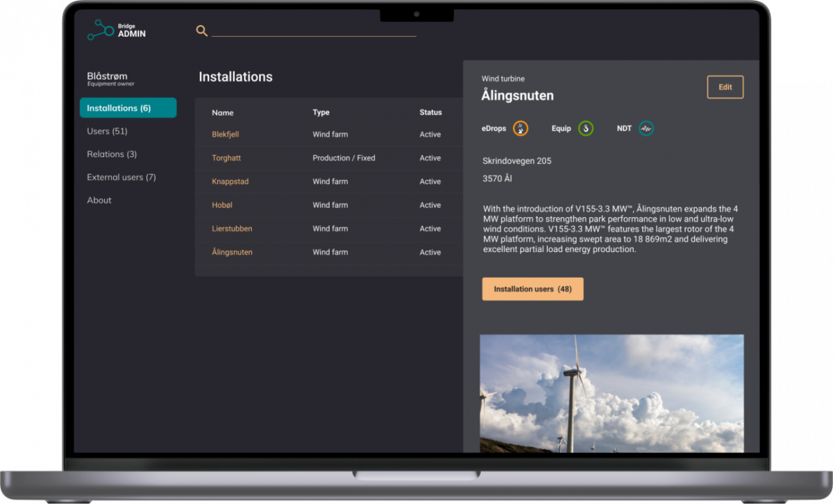Select the Knappstad installation
833x504 pixels.
click(230, 181)
